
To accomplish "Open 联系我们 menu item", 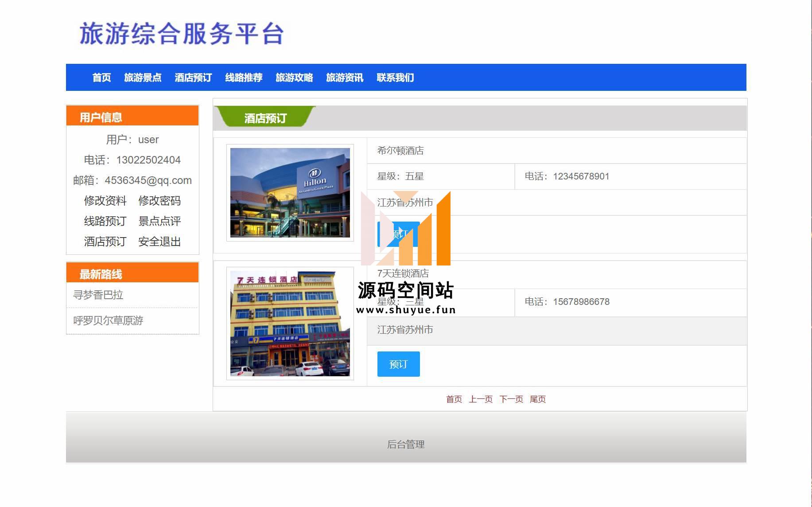I will pos(395,78).
